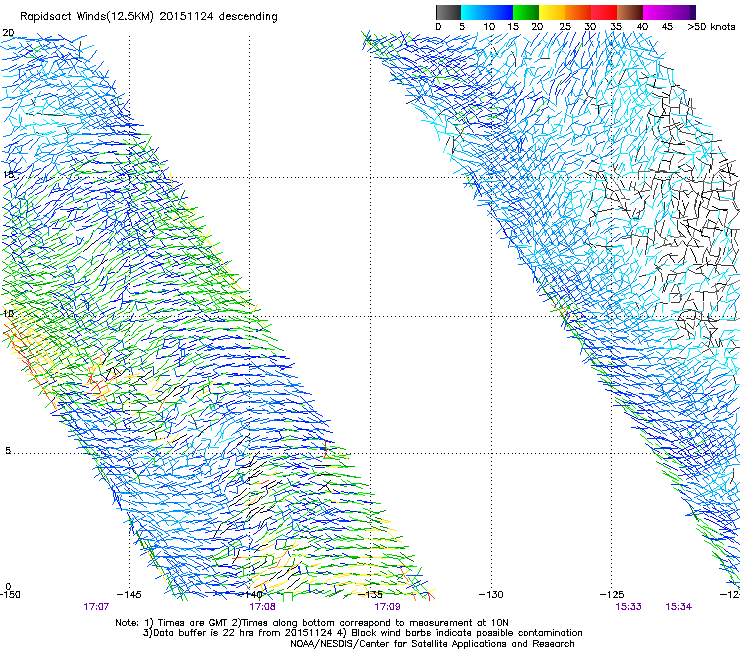Click the legend scale label '45'
740x650 pixels.
point(667,27)
